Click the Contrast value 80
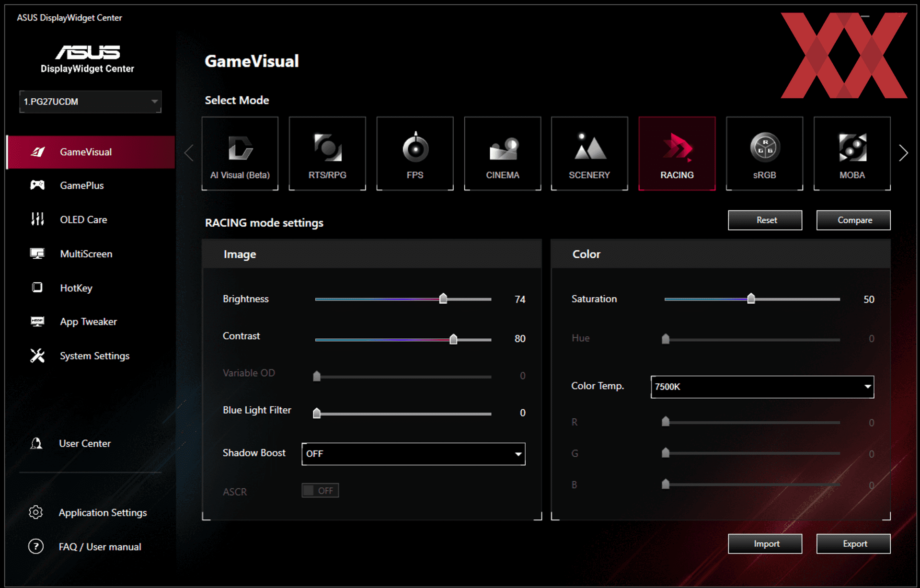This screenshot has width=920, height=588. [x=520, y=339]
